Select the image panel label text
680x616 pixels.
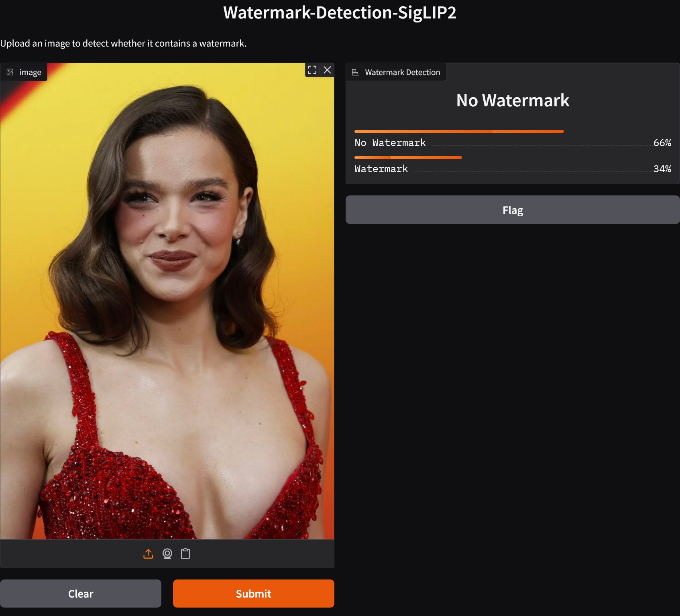coord(30,73)
